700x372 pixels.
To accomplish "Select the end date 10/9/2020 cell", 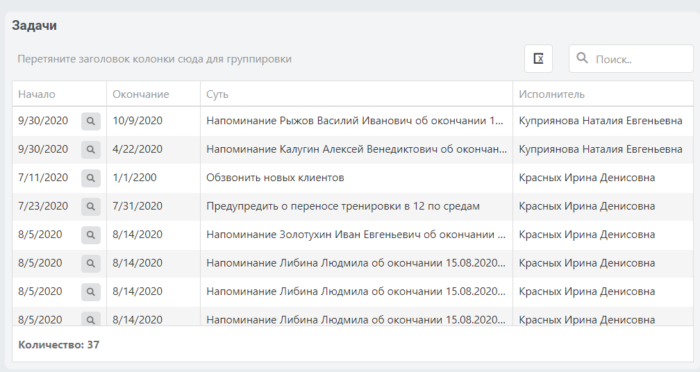I will 153,121.
